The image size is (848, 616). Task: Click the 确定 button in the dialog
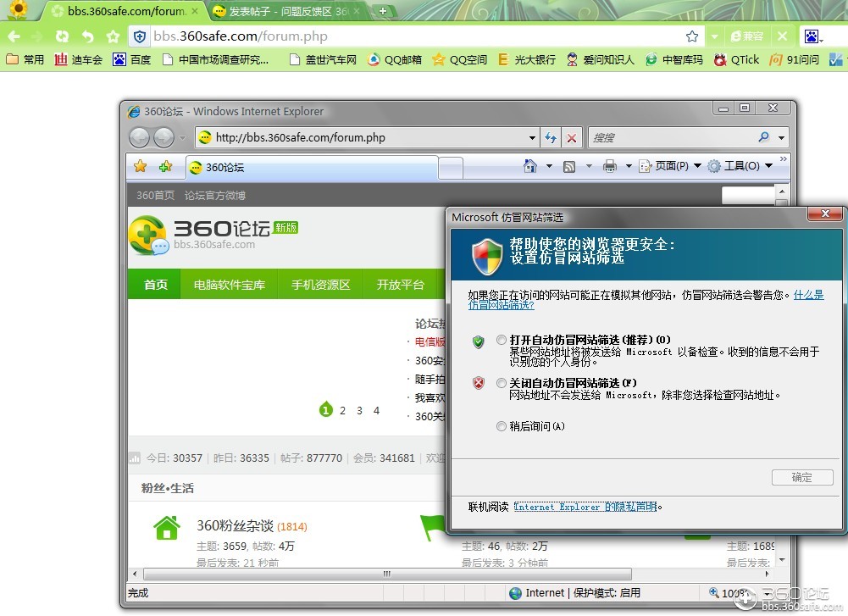click(802, 478)
